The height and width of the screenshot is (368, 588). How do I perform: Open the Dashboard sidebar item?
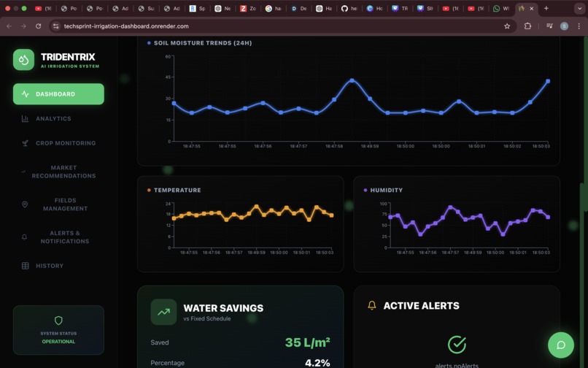[58, 94]
